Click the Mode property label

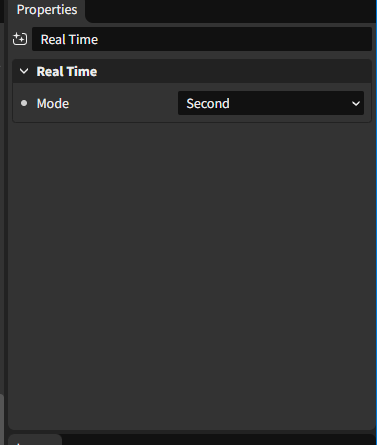(53, 103)
